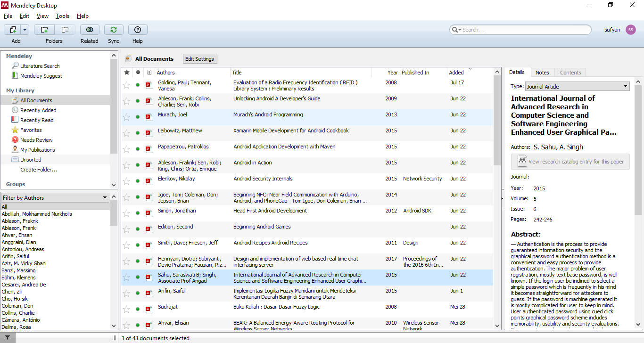Switch to the Notes tab
The image size is (644, 343).
coord(542,73)
